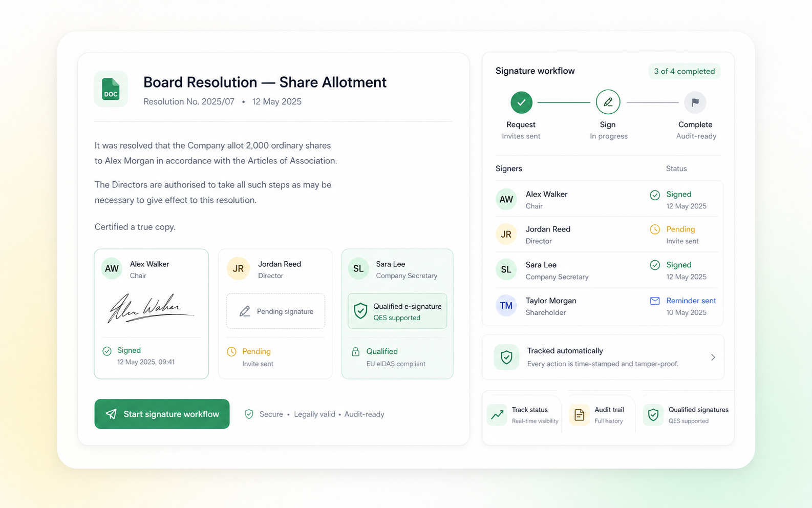The image size is (812, 508).
Task: Click the Track status chart icon
Action: (x=497, y=415)
